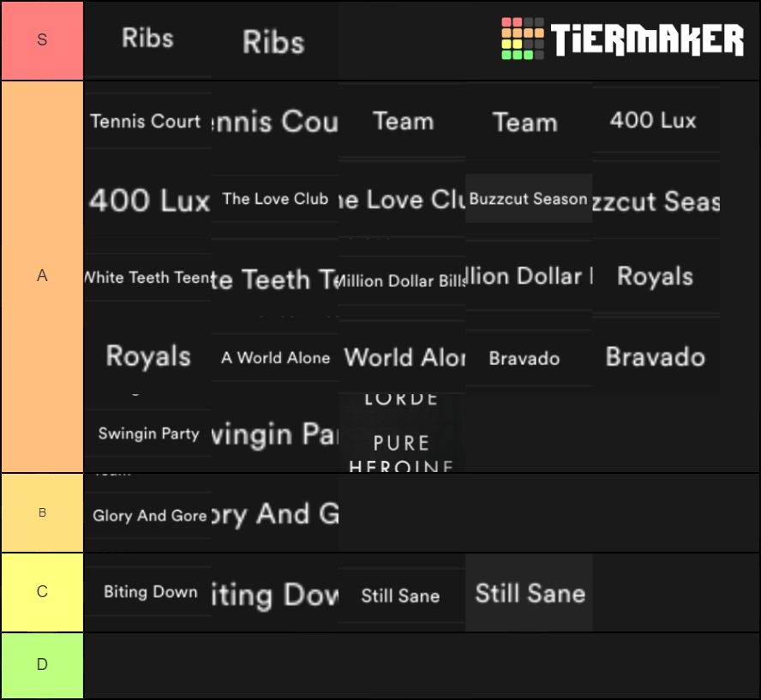Image resolution: width=761 pixels, height=700 pixels.
Task: Select the small Glory And Gore tile
Action: point(148,515)
